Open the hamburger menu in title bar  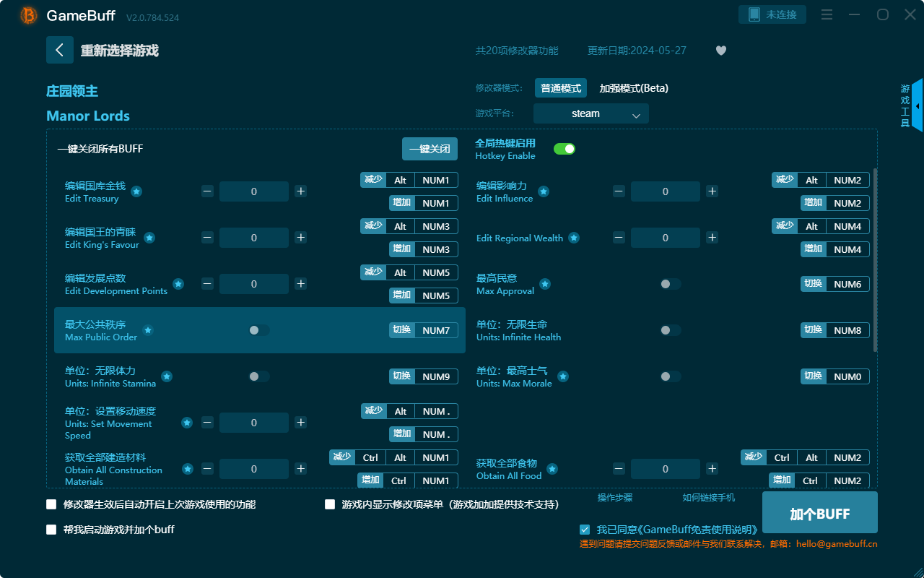tap(827, 14)
